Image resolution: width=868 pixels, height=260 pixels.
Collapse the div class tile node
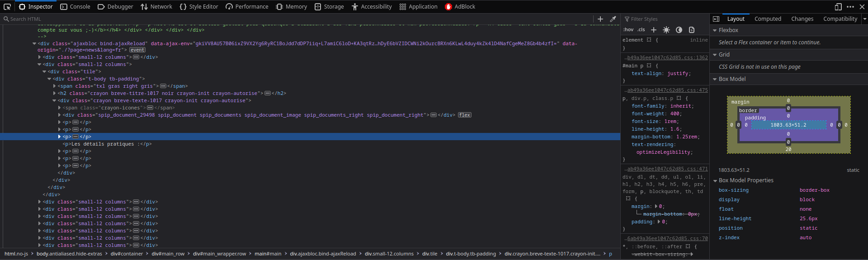(x=44, y=71)
